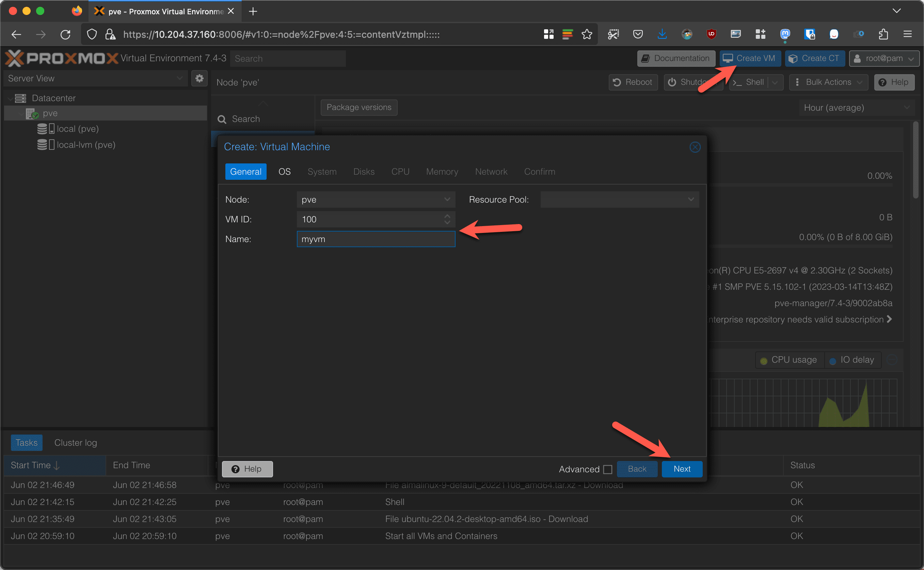
Task: Select the ubuntu-22.04.2 ISO download task row
Action: [x=462, y=519]
